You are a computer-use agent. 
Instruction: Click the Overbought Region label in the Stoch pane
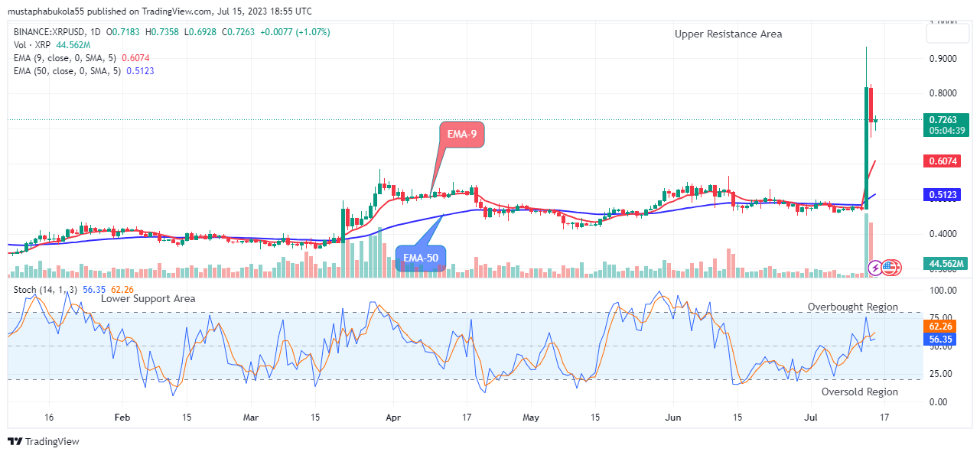(x=852, y=307)
